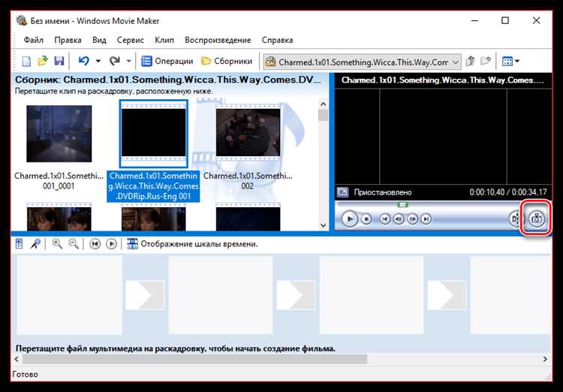Image resolution: width=563 pixels, height=392 pixels.
Task: Save the project with the floppy disk icon
Action: point(59,61)
